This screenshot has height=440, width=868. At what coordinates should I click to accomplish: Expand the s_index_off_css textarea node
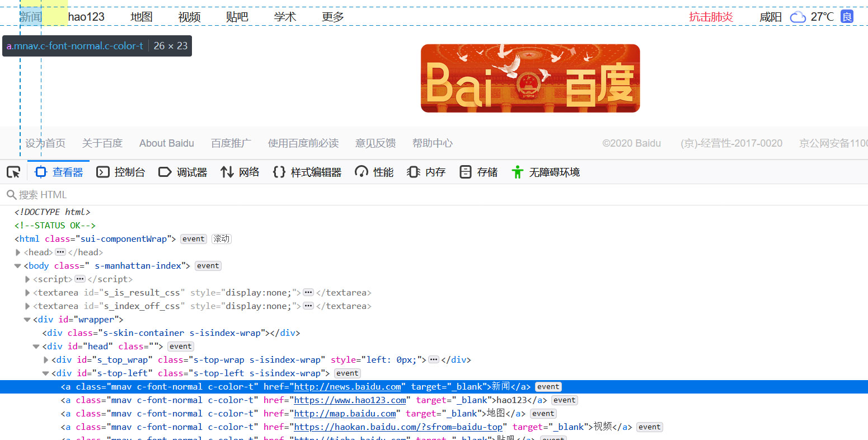click(x=27, y=306)
